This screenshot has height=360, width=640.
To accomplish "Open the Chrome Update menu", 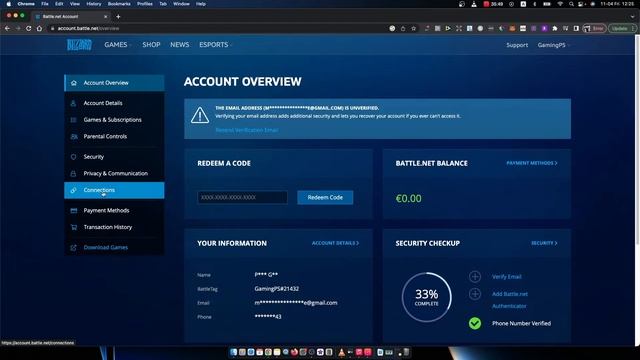I will coord(622,29).
